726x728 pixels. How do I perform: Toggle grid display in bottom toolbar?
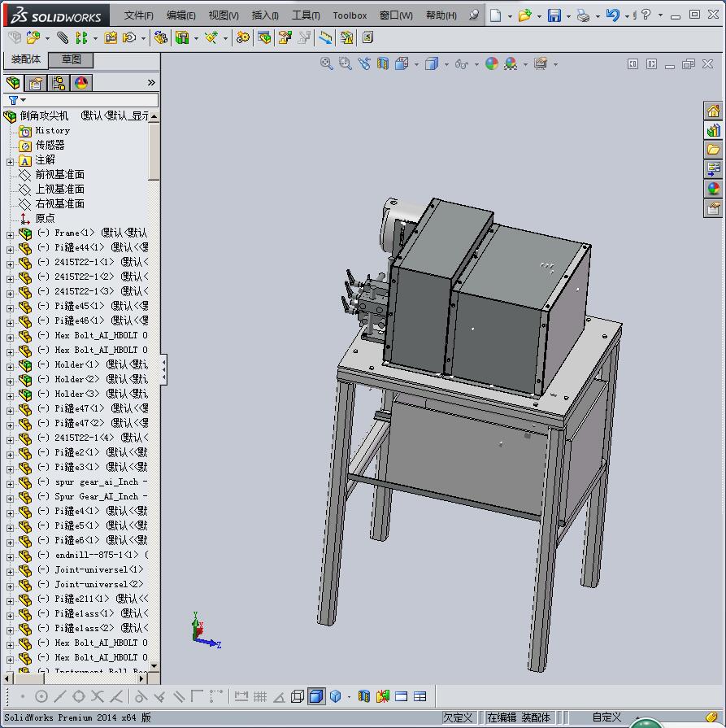(x=260, y=696)
